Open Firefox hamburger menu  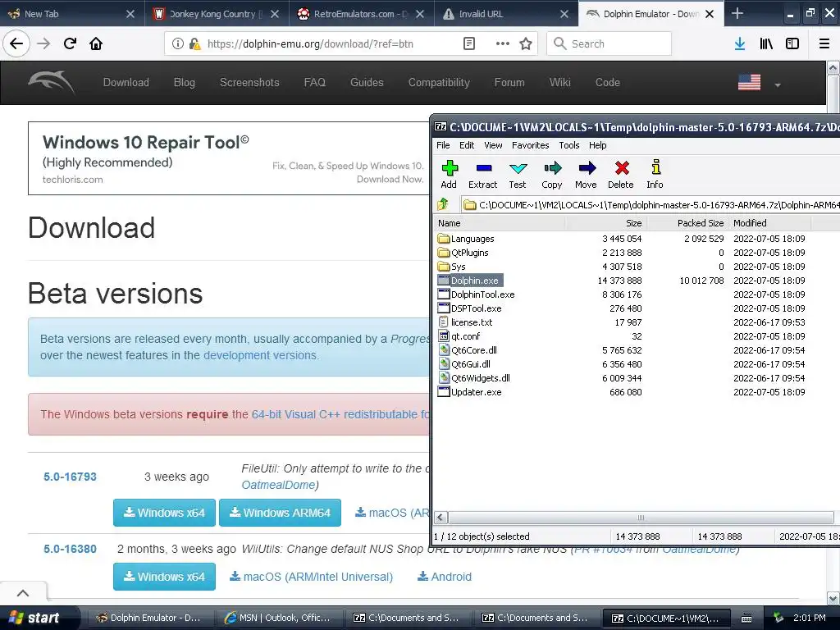click(x=824, y=43)
